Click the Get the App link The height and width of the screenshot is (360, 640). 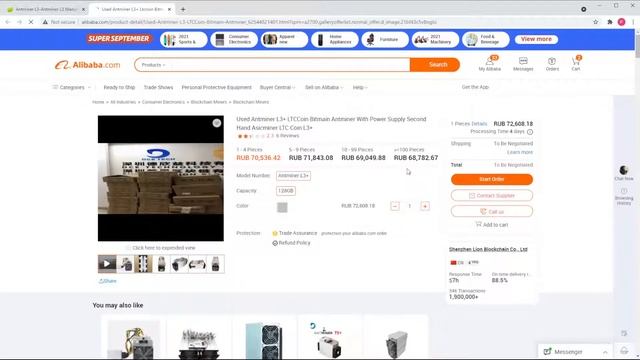pyautogui.click(x=475, y=87)
